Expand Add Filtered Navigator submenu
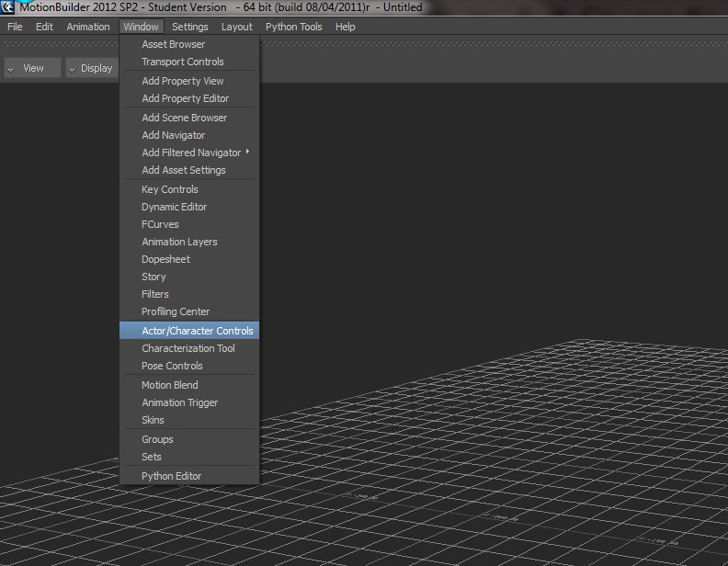Image resolution: width=728 pixels, height=566 pixels. click(x=189, y=153)
